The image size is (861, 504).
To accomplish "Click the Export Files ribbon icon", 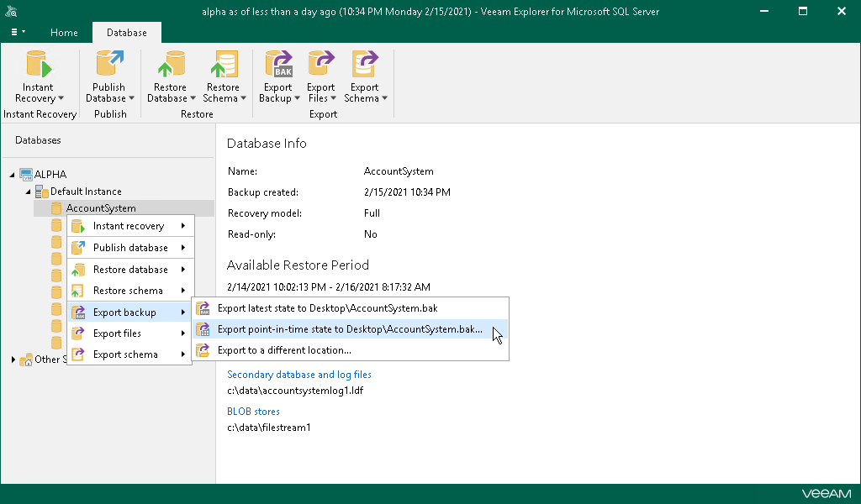I will [321, 64].
